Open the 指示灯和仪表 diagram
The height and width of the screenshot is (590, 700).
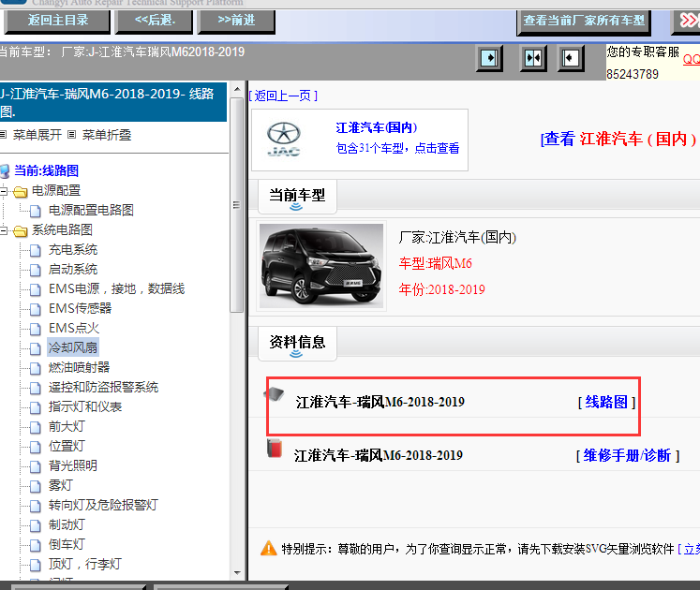(85, 406)
